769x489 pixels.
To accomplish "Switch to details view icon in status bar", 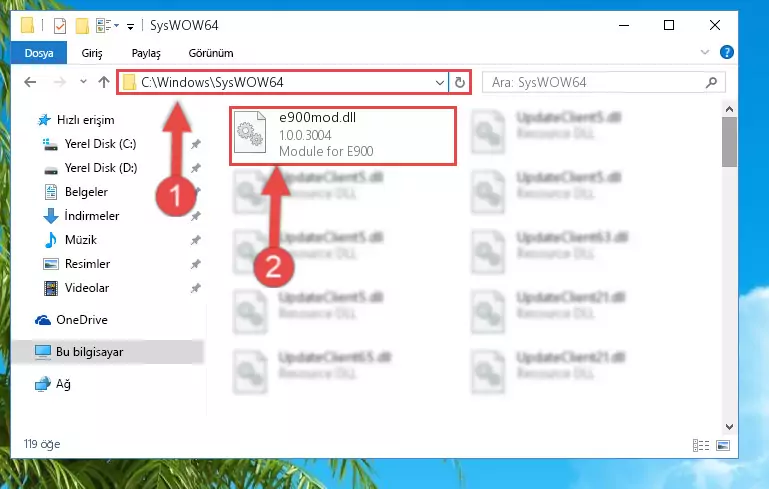I will 701,445.
